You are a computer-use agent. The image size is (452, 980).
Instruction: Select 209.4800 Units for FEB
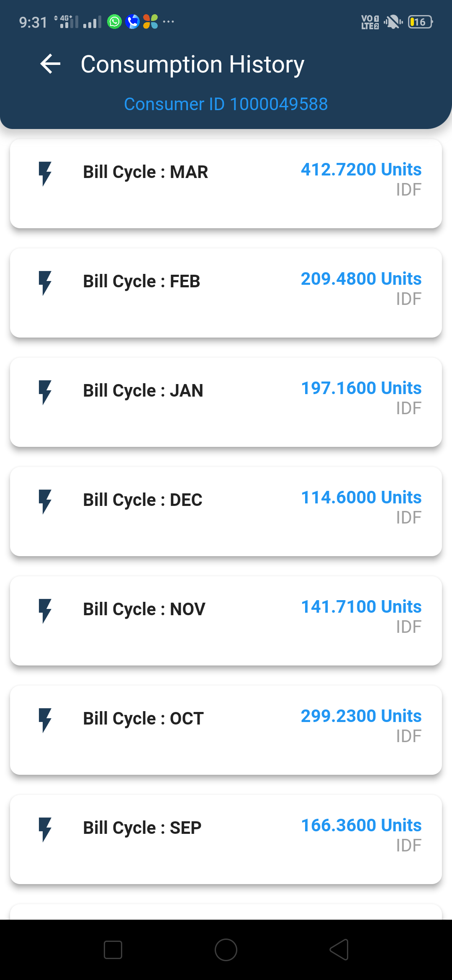361,279
